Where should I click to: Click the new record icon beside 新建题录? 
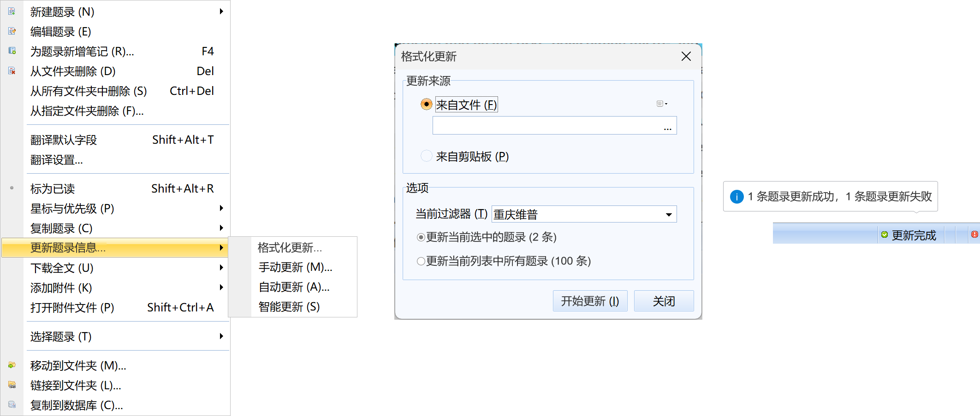[x=12, y=12]
